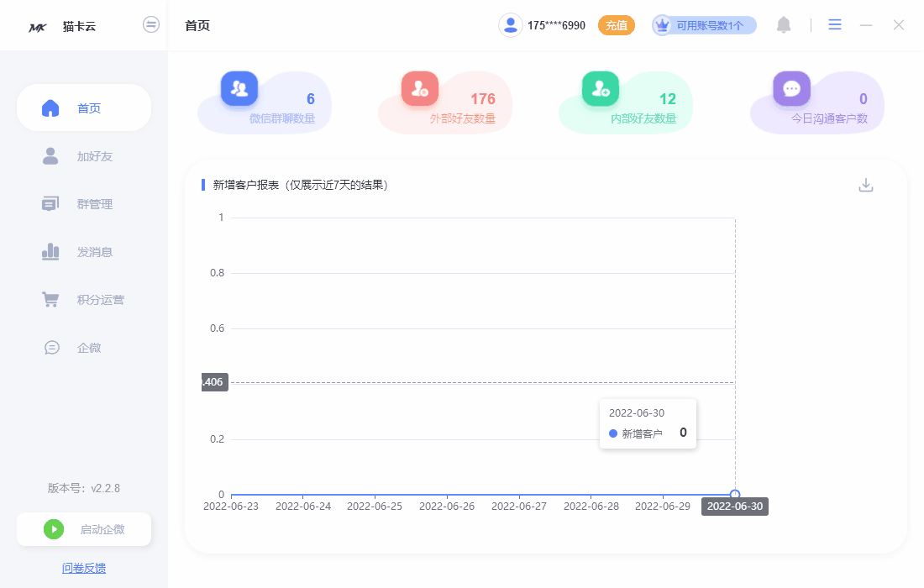The image size is (924, 588).
Task: Open the hamburger menu icon in header
Action: [834, 24]
